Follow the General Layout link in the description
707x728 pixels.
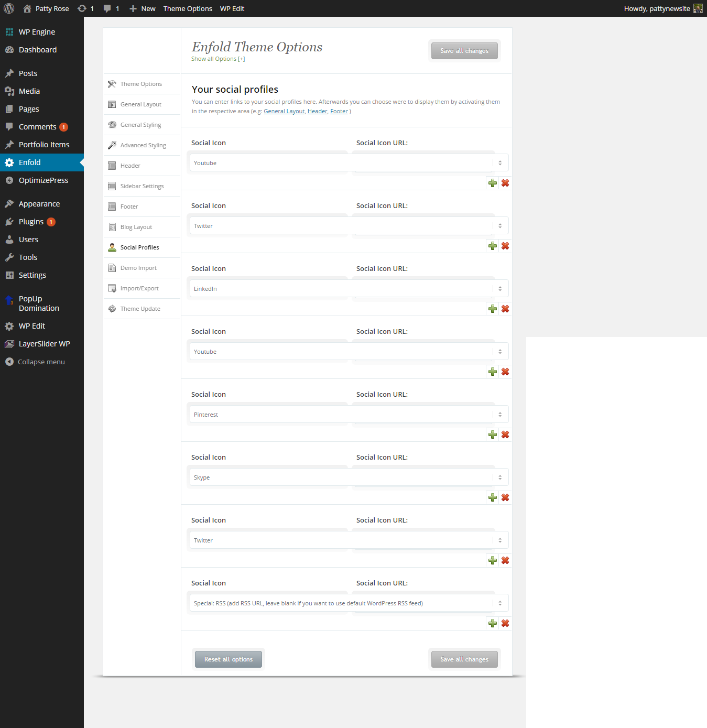[284, 111]
